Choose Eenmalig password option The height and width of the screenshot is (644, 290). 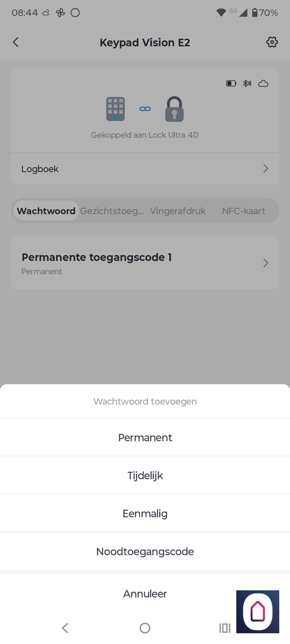[x=145, y=514]
